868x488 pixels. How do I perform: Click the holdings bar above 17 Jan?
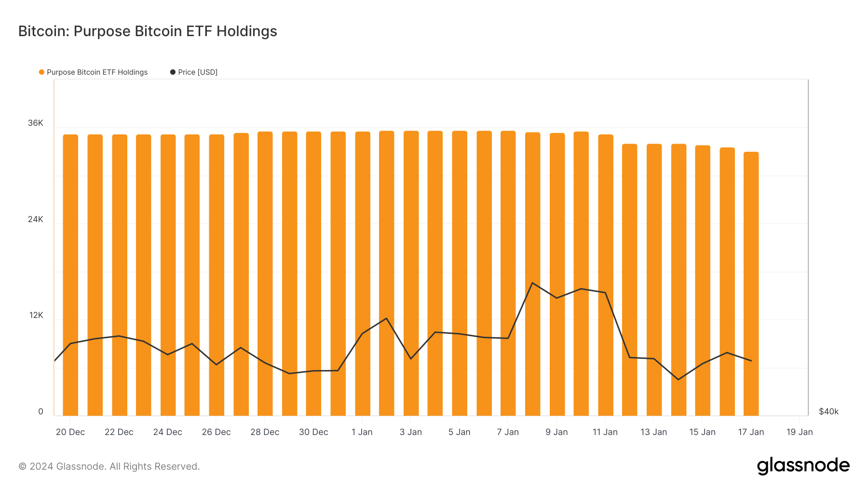(751, 241)
